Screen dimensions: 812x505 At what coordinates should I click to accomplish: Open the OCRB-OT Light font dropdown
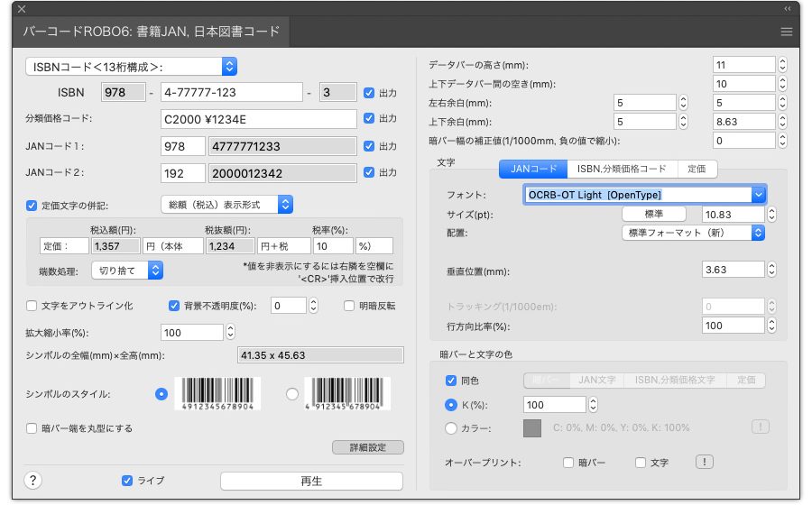tap(644, 195)
